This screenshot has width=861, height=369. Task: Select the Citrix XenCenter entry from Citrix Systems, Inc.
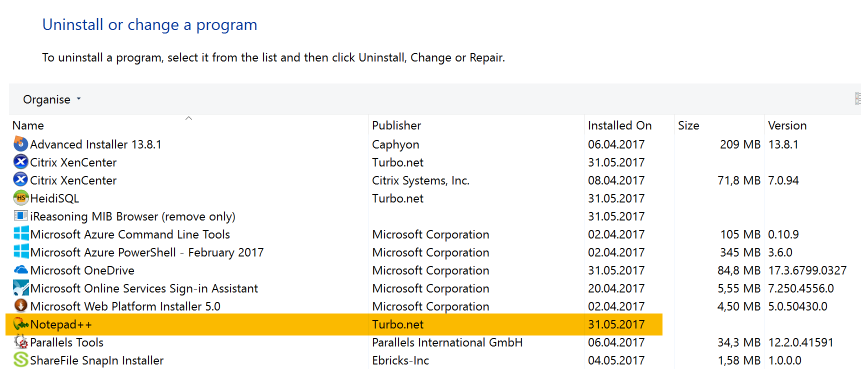[x=73, y=180]
